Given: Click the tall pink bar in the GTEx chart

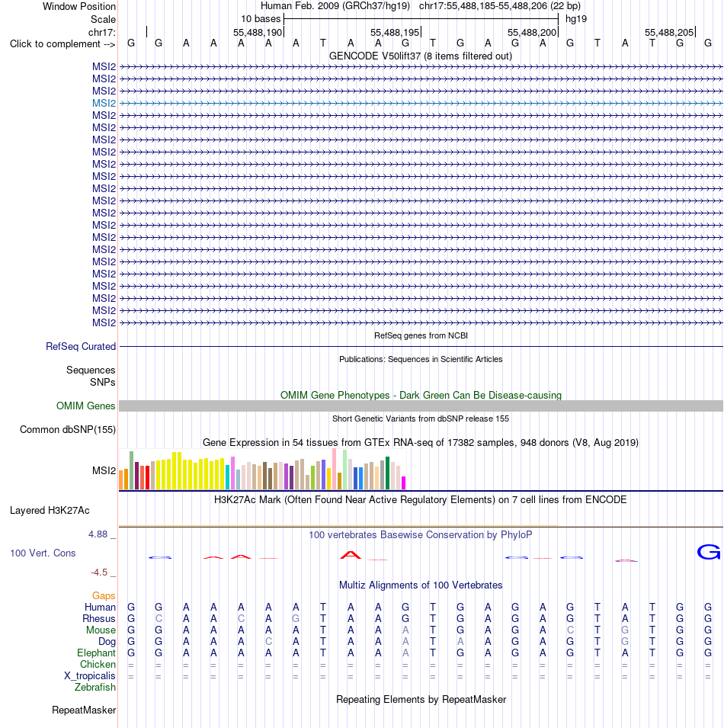Looking at the screenshot, I should (334, 469).
